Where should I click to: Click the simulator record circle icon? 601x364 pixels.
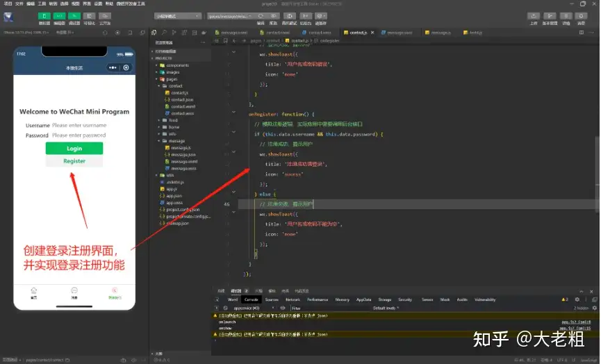(x=117, y=33)
